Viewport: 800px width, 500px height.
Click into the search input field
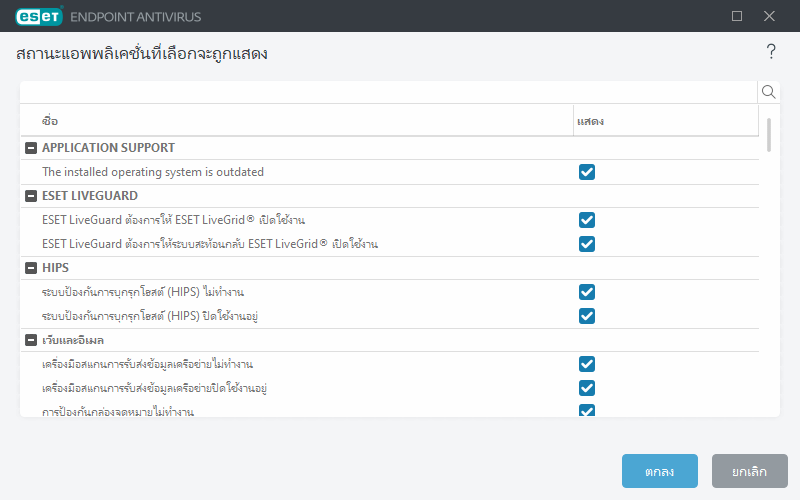click(390, 92)
